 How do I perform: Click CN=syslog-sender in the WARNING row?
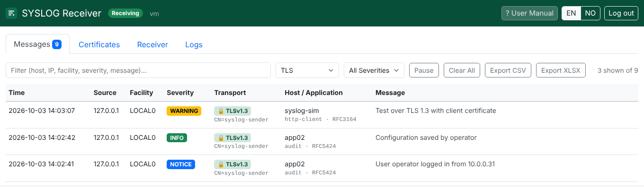coord(241,120)
